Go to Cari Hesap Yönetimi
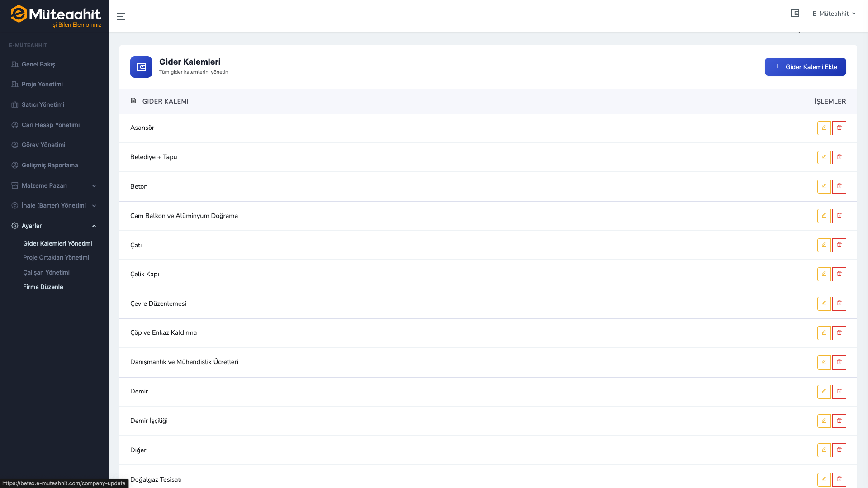 (50, 125)
